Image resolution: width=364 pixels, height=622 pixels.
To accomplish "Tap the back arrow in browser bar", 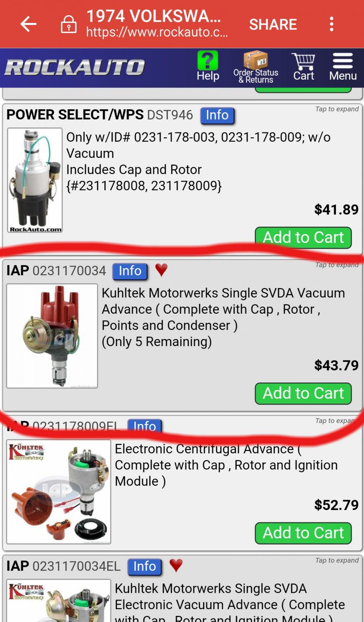I will tap(28, 24).
